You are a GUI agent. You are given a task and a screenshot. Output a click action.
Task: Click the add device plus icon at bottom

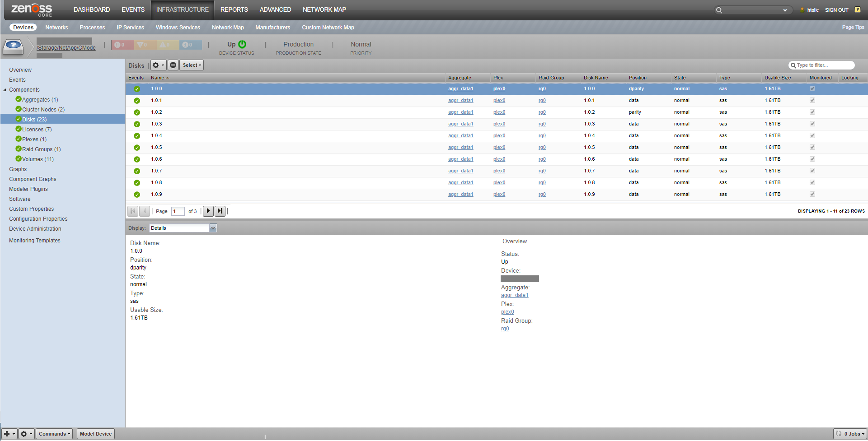pyautogui.click(x=9, y=434)
